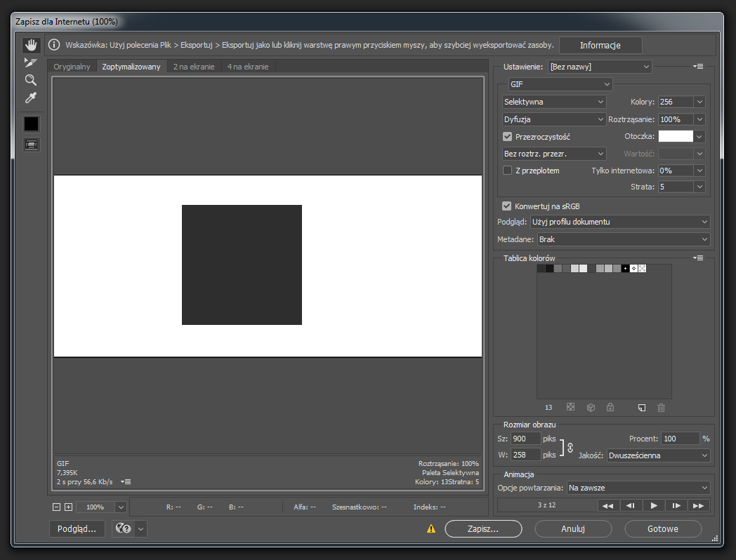Screen dimensions: 736x560
Task: Click the yellow warning triangle icon
Action: (x=431, y=529)
